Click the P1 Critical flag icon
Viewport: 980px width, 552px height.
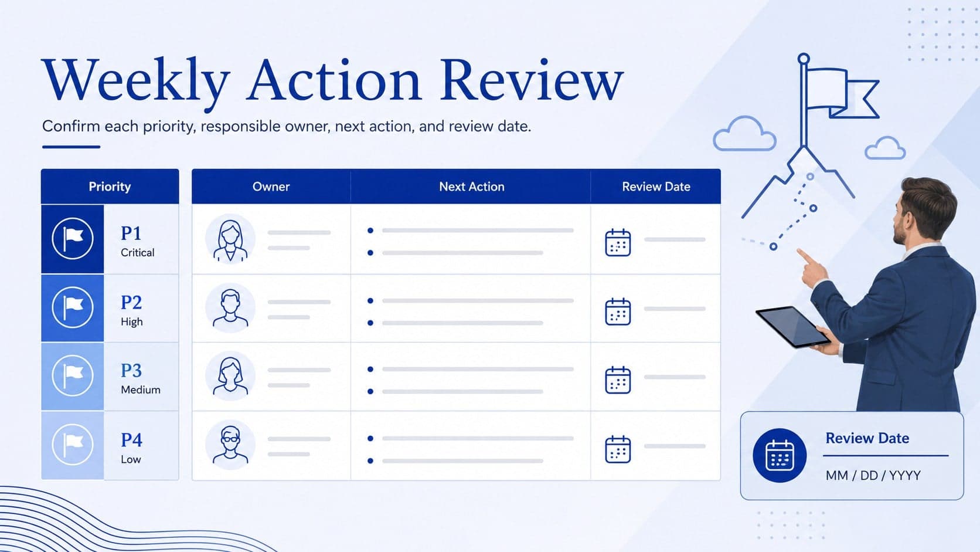click(x=73, y=239)
